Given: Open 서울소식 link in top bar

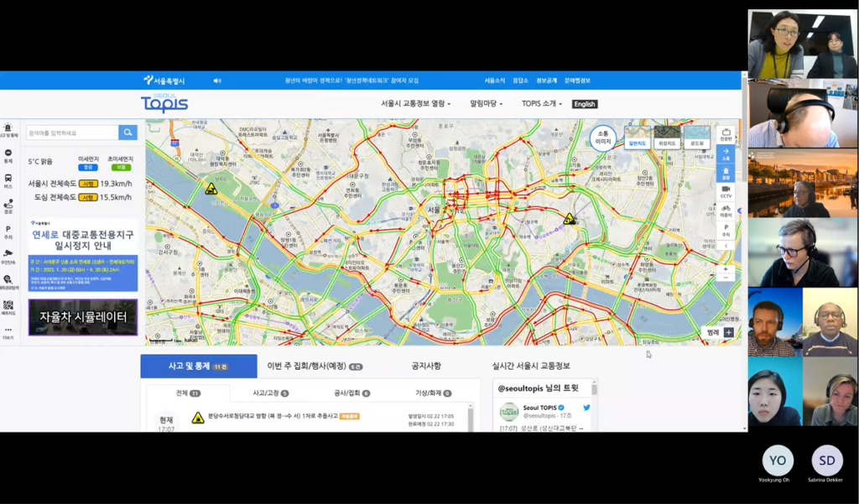Looking at the screenshot, I should tap(495, 81).
